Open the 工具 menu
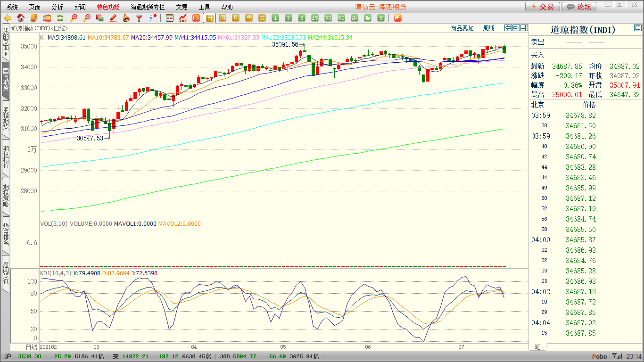 (x=204, y=7)
